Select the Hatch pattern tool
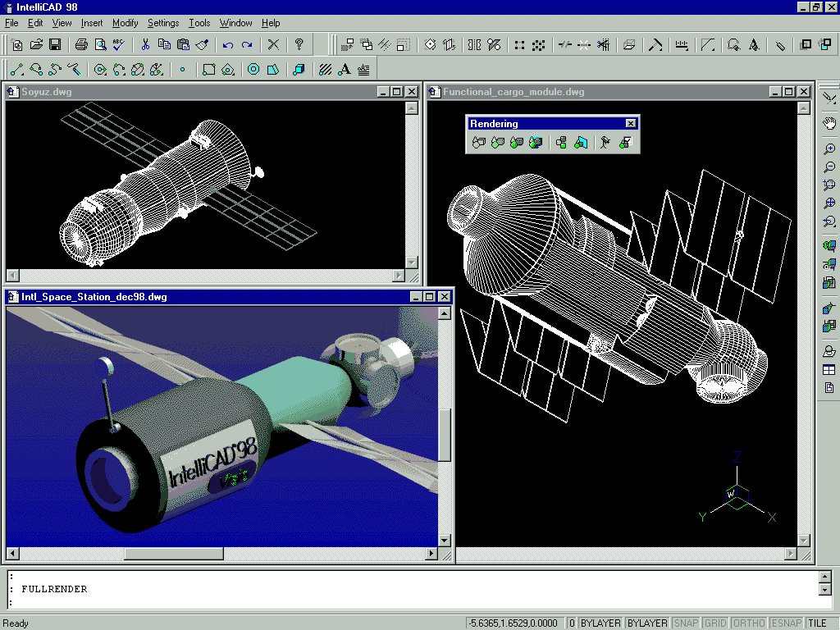Viewport: 840px width, 630px height. click(326, 70)
